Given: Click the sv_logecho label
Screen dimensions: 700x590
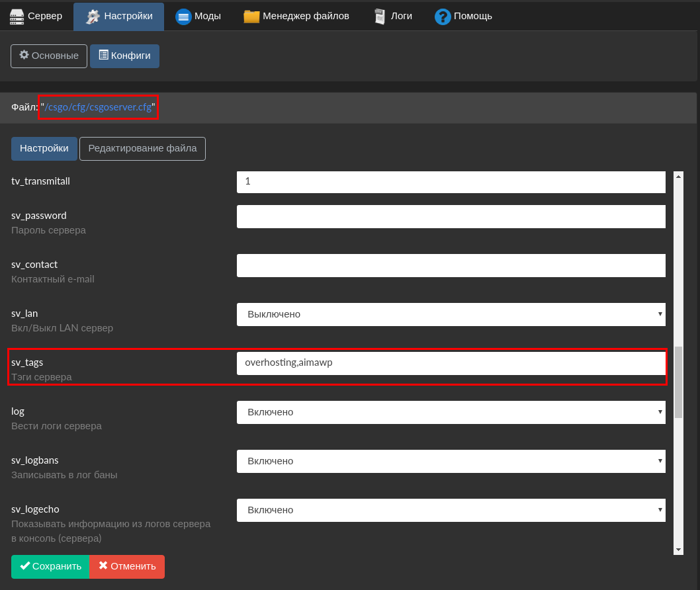Looking at the screenshot, I should point(35,509).
